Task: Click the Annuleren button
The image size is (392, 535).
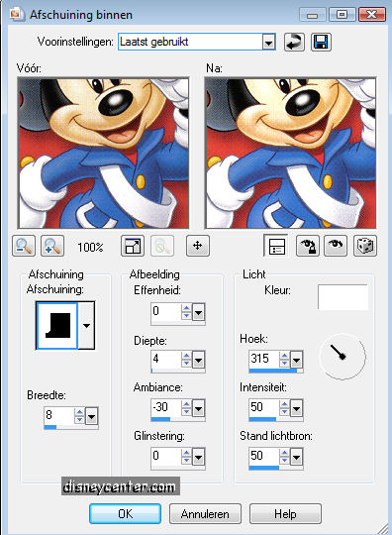Action: tap(205, 514)
